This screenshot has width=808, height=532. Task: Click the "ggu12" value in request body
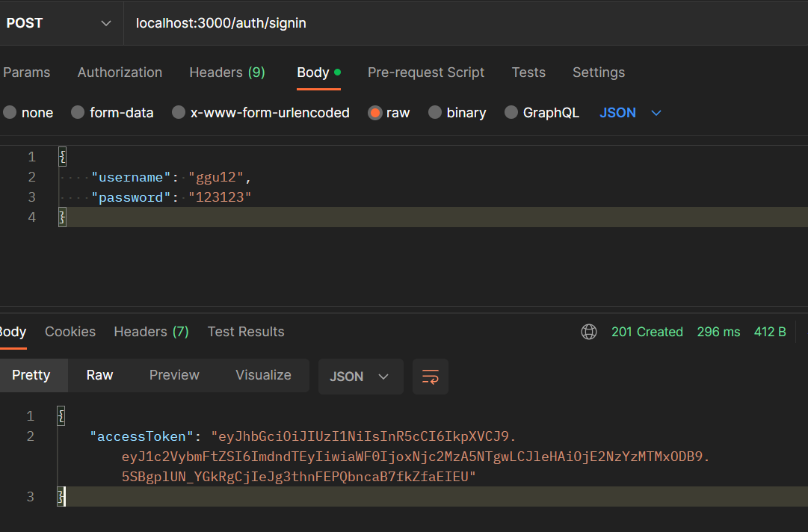point(216,177)
